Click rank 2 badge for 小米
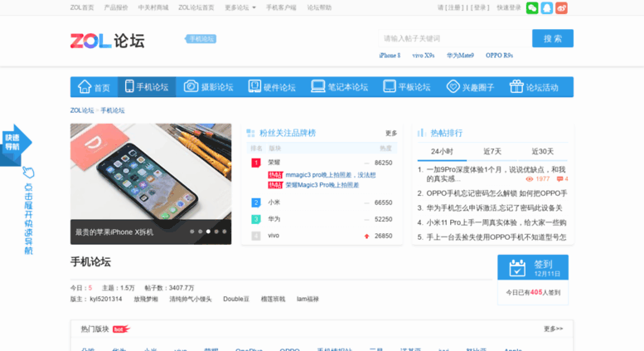The height and width of the screenshot is (351, 644). [256, 202]
